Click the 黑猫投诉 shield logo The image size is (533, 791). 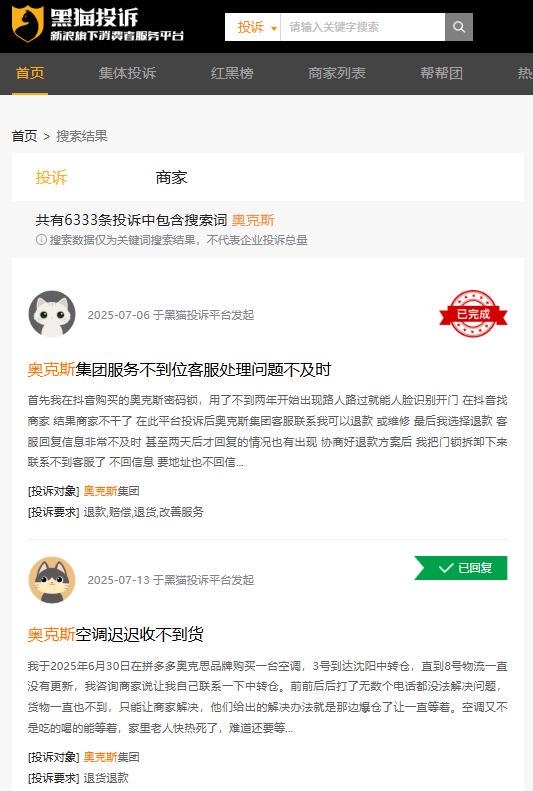[28, 23]
